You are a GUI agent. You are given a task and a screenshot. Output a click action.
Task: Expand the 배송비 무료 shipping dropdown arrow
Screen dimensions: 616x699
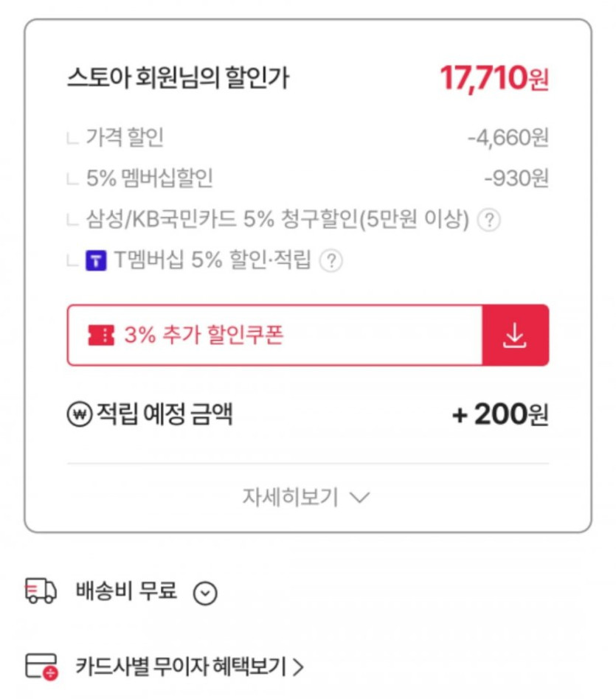pyautogui.click(x=205, y=593)
